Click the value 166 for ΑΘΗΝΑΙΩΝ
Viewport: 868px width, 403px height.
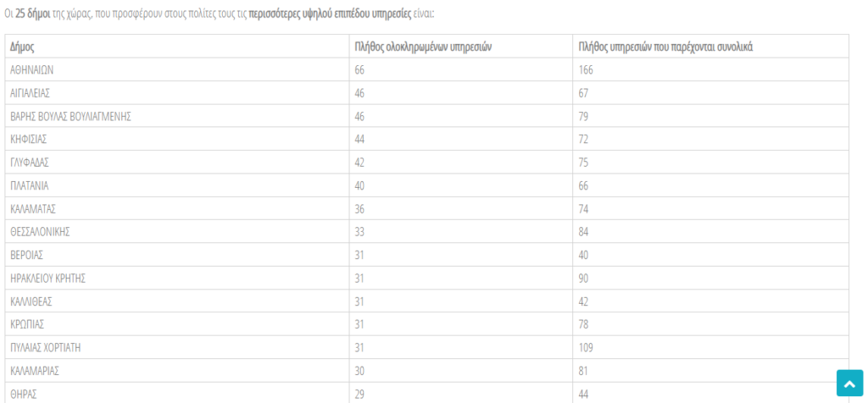tap(711, 69)
